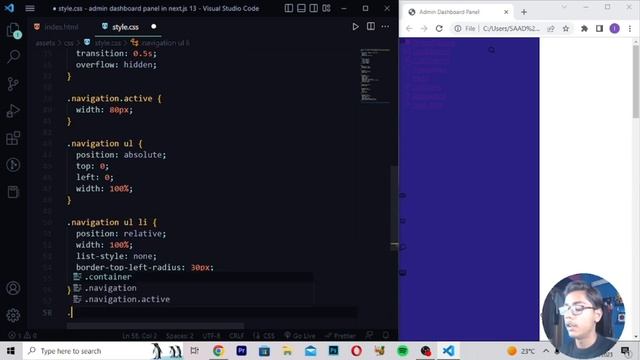Image resolution: width=640 pixels, height=360 pixels.
Task: Click Chrome forward arrow
Action: pyautogui.click(x=424, y=29)
